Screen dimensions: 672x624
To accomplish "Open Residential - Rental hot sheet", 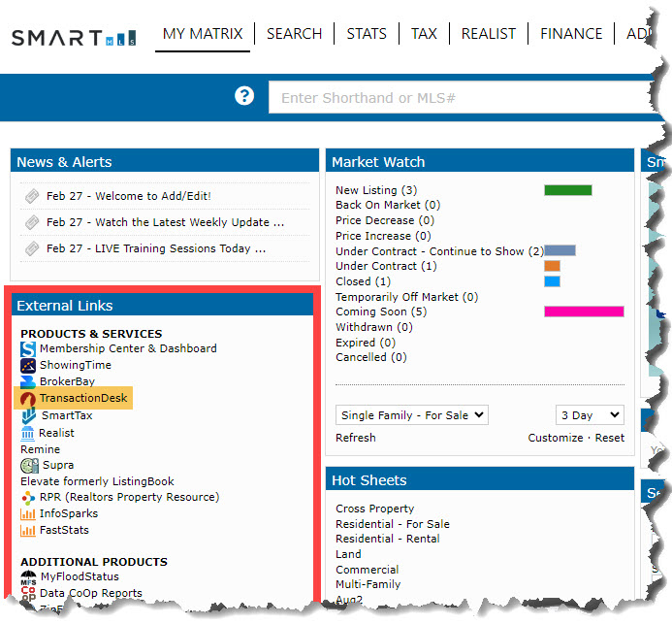I will pos(388,539).
